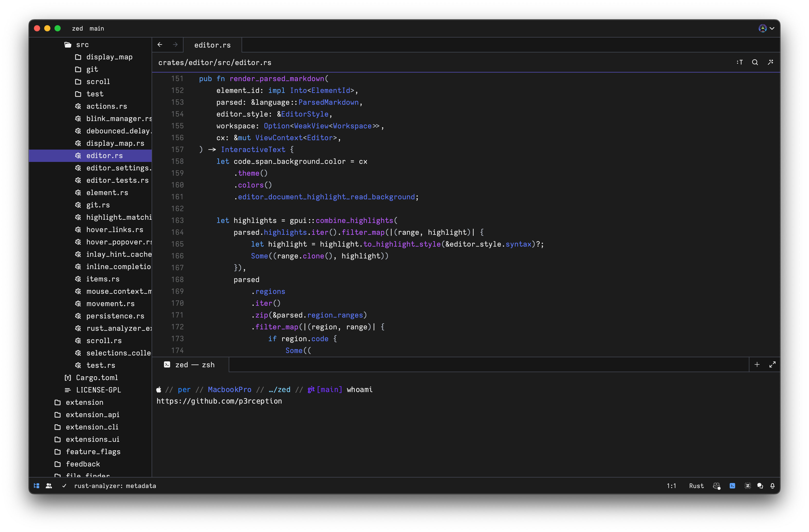
Task: Collapse the src folder
Action: point(82,44)
